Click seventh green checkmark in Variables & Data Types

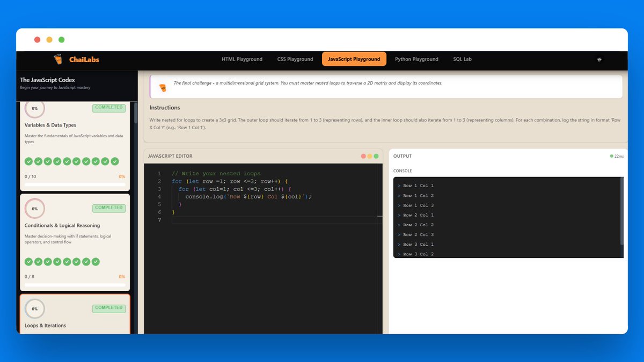point(86,161)
